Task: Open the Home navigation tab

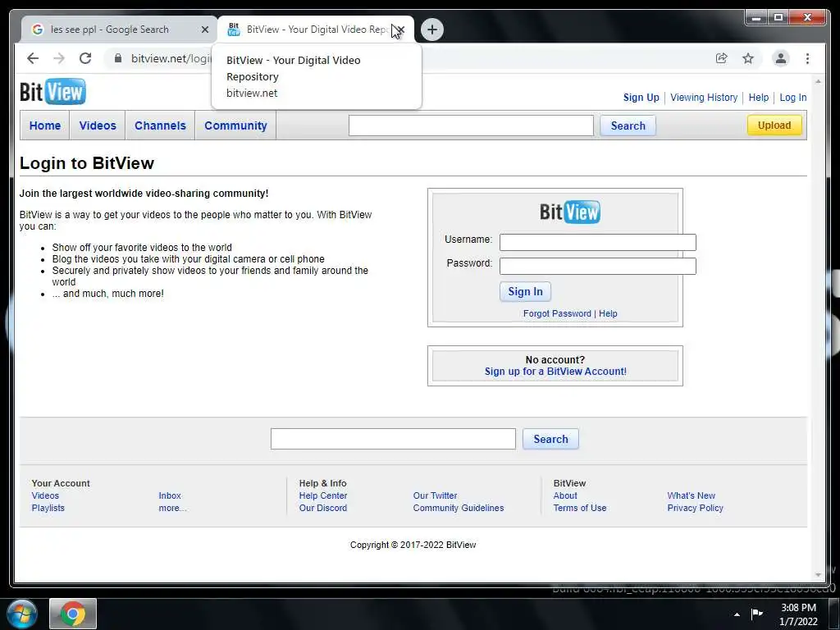Action: pos(45,126)
